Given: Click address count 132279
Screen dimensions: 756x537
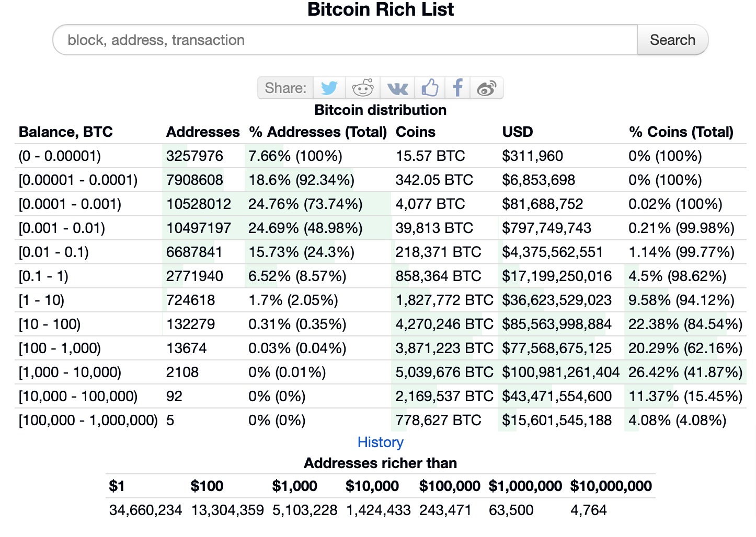Looking at the screenshot, I should click(191, 324).
